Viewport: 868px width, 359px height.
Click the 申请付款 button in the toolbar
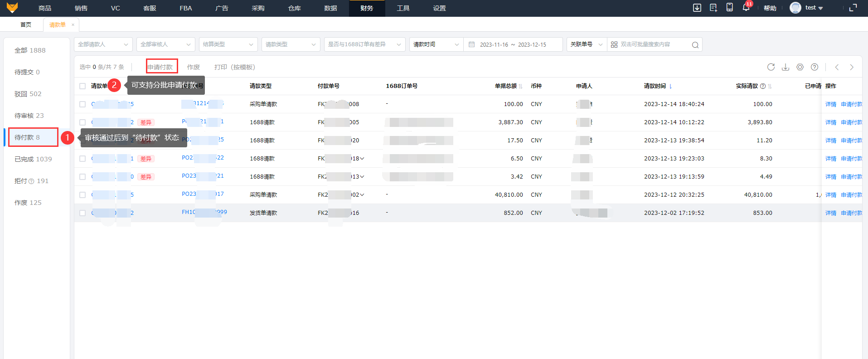pyautogui.click(x=160, y=67)
